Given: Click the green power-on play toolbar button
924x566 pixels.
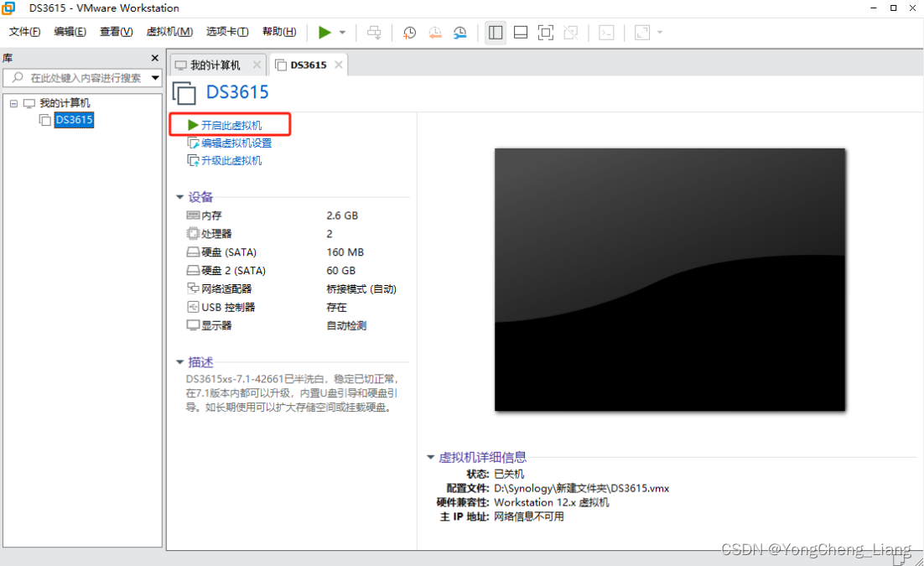Looking at the screenshot, I should 324,33.
